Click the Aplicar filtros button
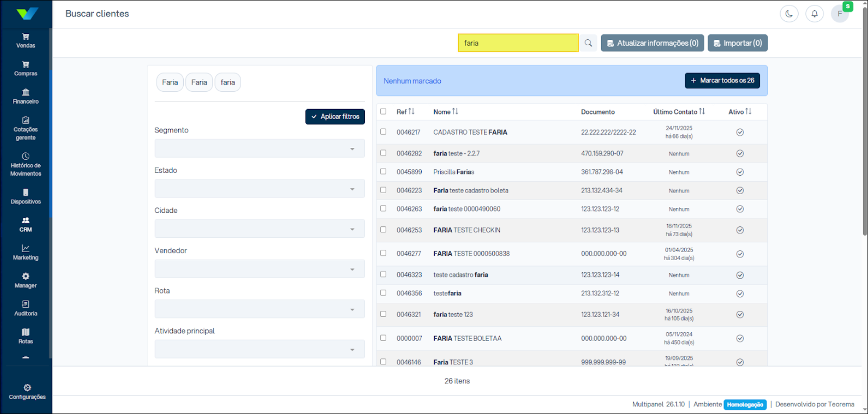 335,117
